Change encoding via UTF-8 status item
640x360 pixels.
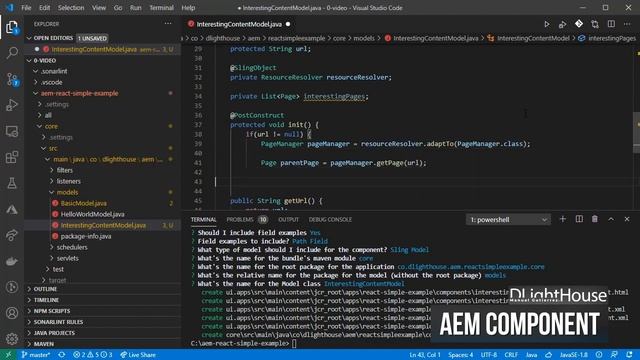point(489,355)
